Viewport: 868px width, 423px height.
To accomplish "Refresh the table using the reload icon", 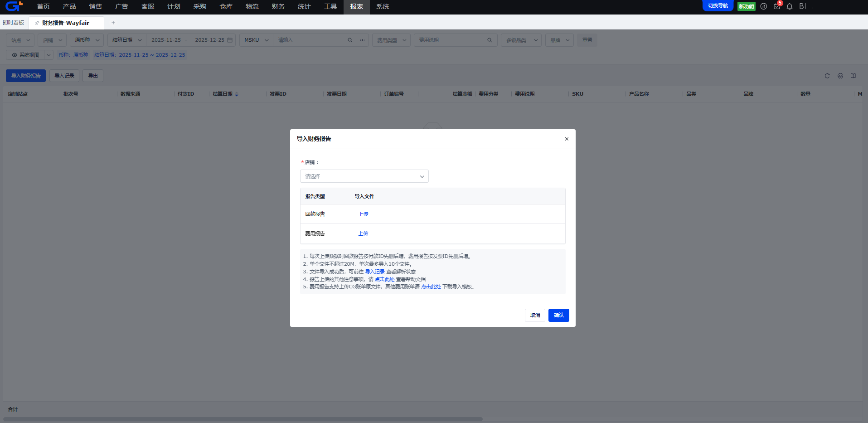I will tap(827, 76).
